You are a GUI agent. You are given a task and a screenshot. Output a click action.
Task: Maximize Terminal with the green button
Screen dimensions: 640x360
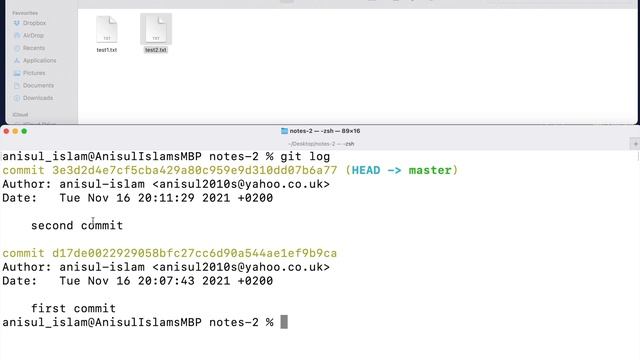pyautogui.click(x=24, y=131)
